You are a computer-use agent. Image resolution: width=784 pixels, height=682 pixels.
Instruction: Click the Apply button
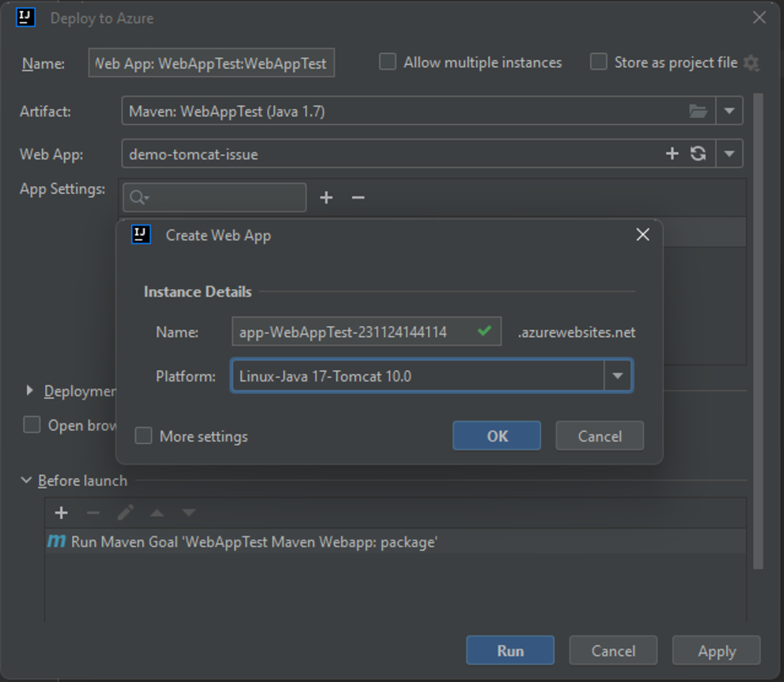(716, 651)
